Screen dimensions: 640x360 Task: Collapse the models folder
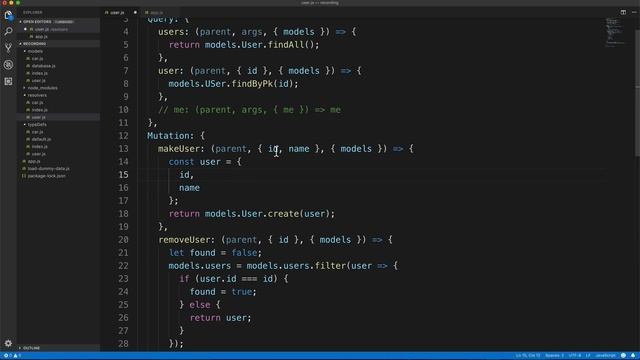pos(35,51)
